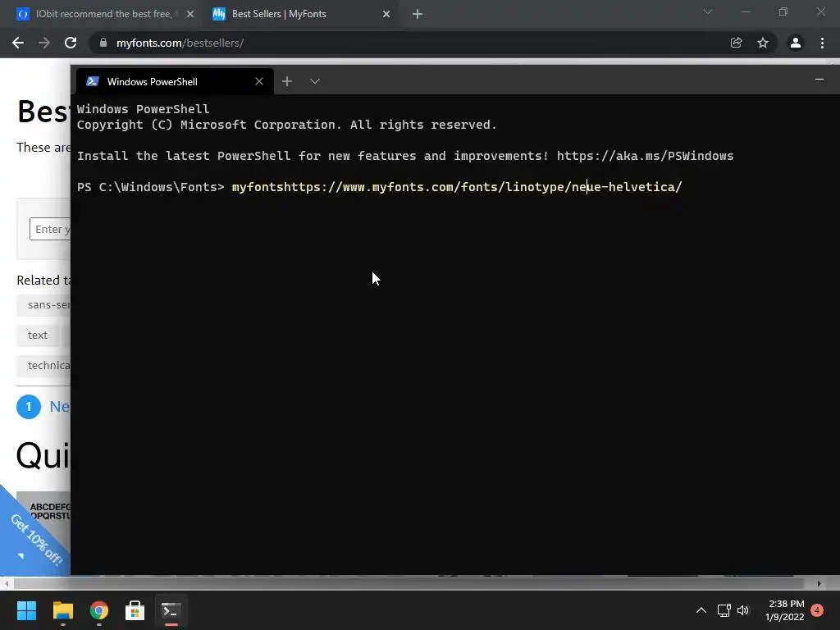Click the typed command line in PowerShell
Image resolution: width=840 pixels, height=630 pixels.
(457, 187)
